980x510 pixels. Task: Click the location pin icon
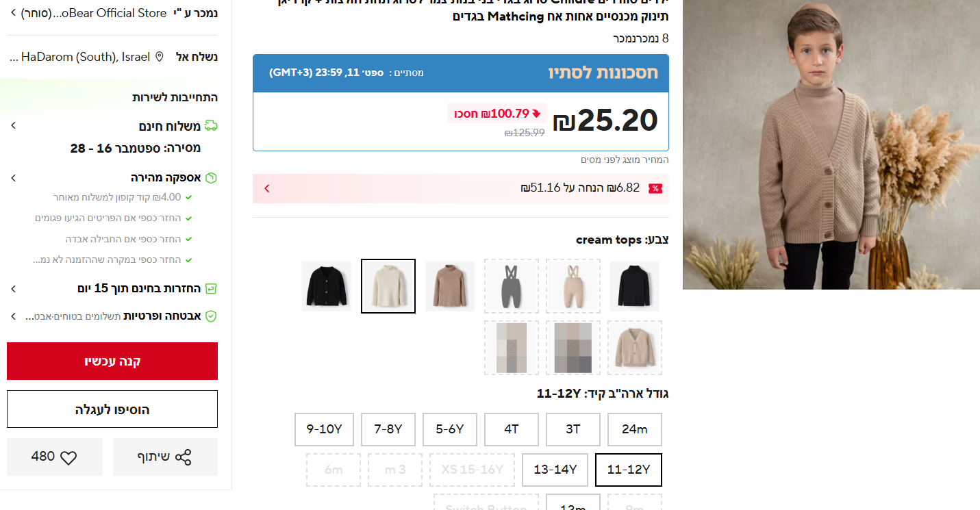[x=160, y=57]
